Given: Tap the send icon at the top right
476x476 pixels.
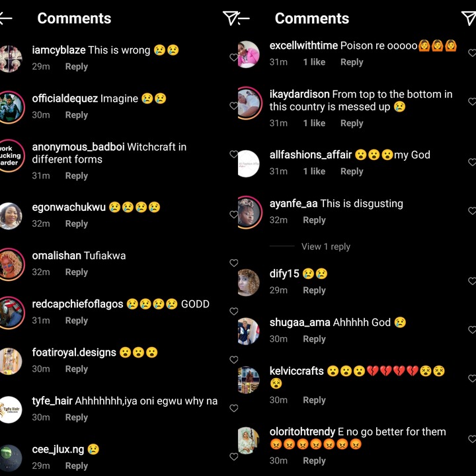Looking at the screenshot, I should click(469, 19).
